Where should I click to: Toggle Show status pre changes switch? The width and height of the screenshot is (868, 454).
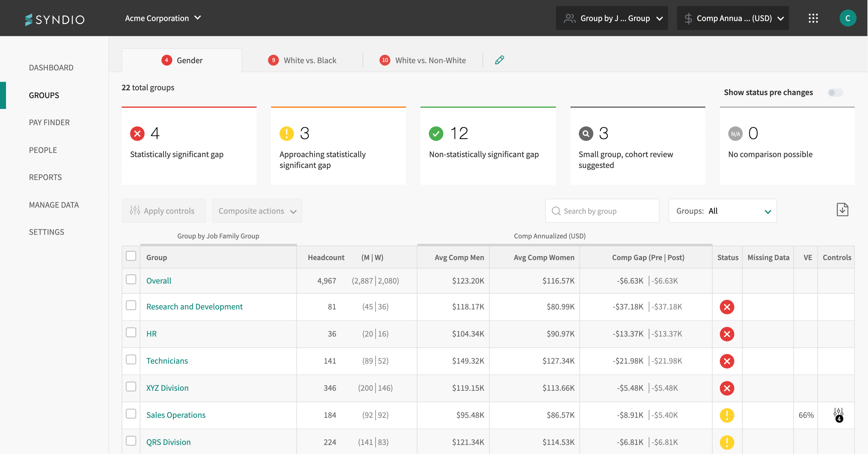(835, 93)
